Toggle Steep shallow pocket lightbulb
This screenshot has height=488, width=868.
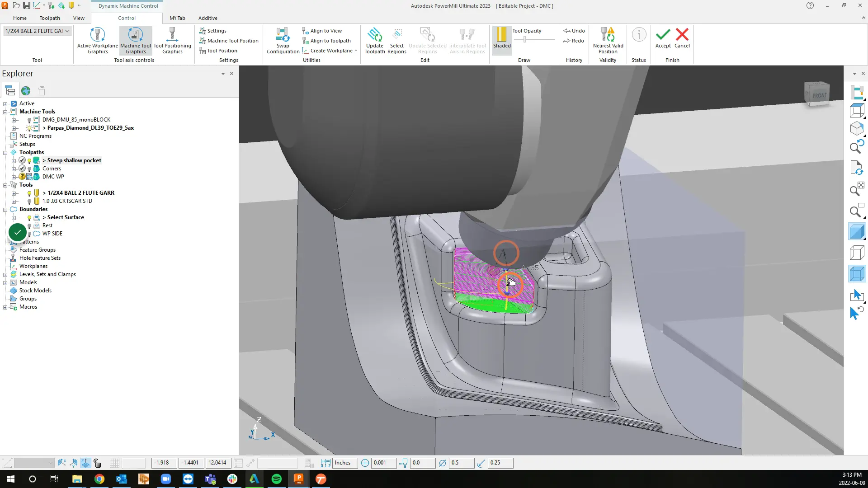pos(29,161)
